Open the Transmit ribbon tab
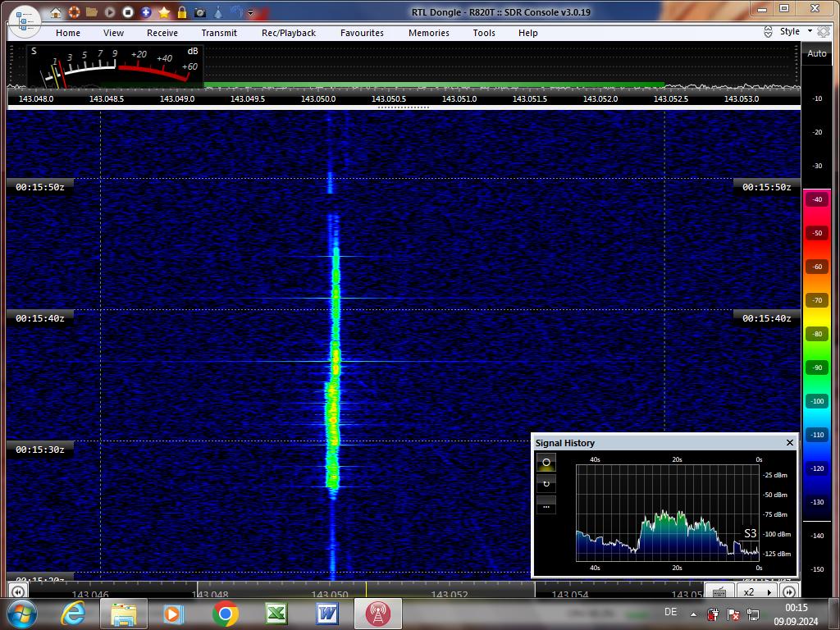 (219, 33)
